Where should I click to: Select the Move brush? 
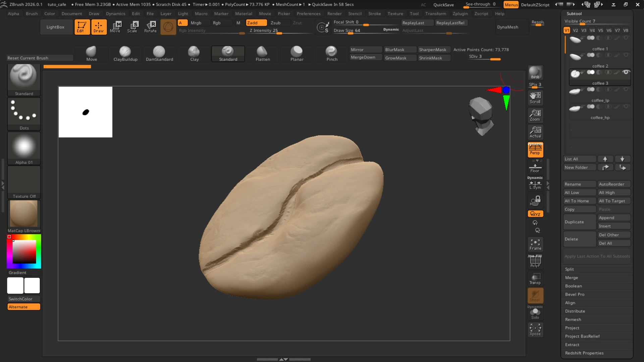coord(92,54)
